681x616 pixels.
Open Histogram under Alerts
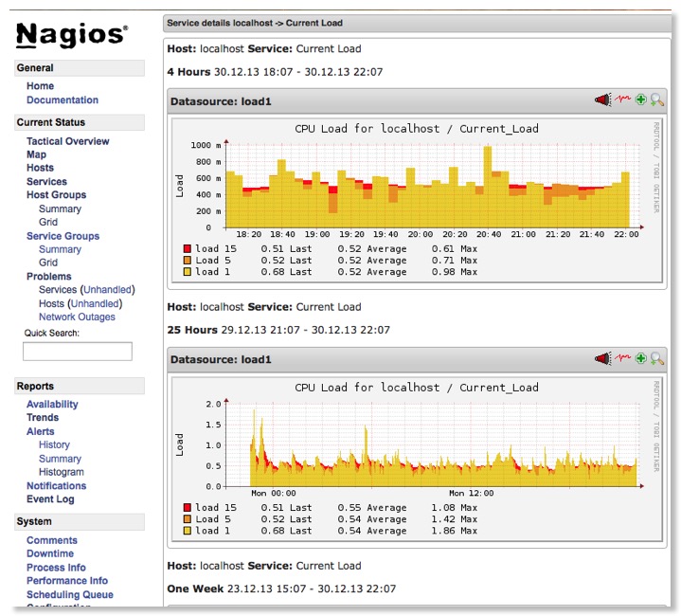click(62, 472)
